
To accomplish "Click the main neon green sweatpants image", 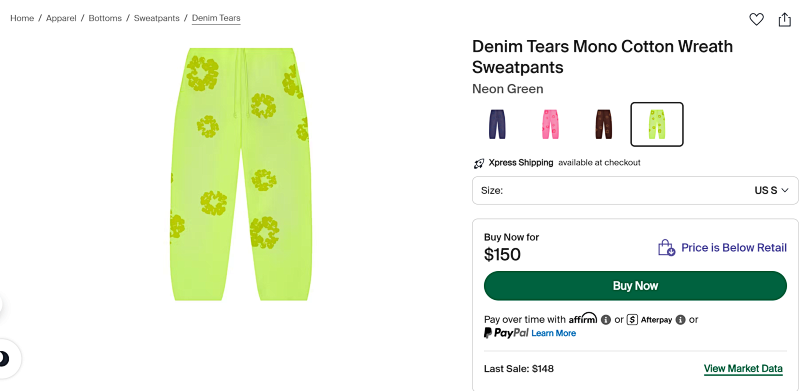I will pyautogui.click(x=241, y=174).
